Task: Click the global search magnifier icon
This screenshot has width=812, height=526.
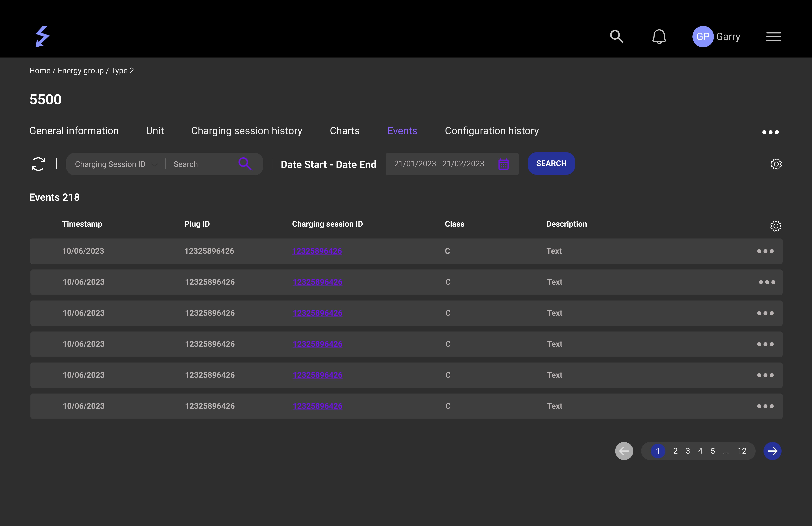Action: tap(616, 37)
